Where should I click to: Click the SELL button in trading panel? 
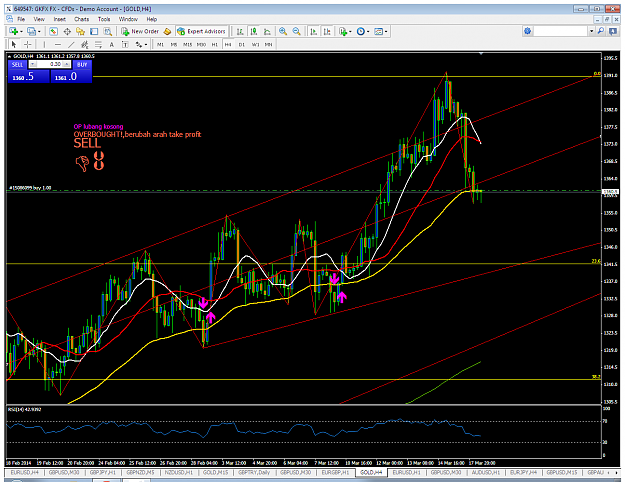pos(18,65)
